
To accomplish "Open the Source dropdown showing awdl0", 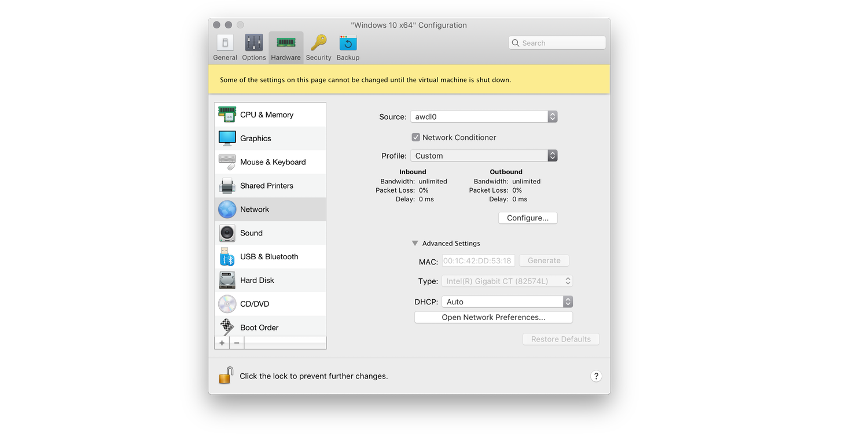I will [x=483, y=117].
